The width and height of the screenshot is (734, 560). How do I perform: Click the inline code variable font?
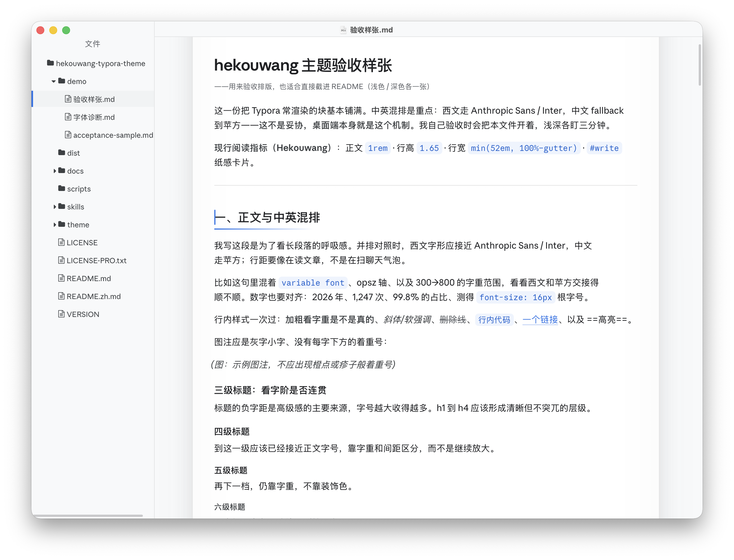pos(313,283)
